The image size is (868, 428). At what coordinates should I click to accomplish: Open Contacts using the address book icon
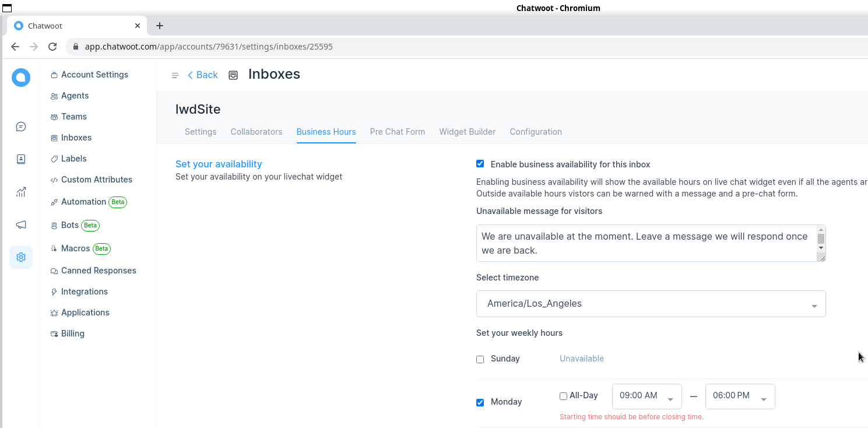[21, 159]
